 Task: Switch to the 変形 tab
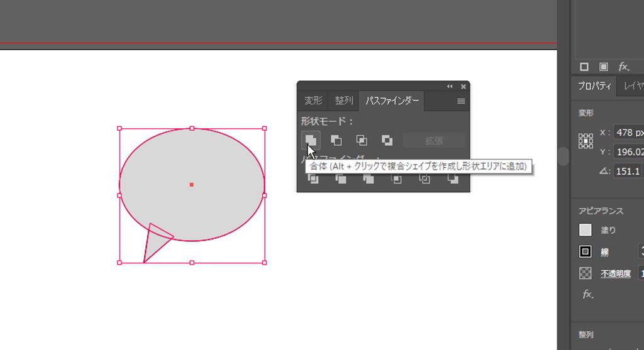pyautogui.click(x=313, y=101)
